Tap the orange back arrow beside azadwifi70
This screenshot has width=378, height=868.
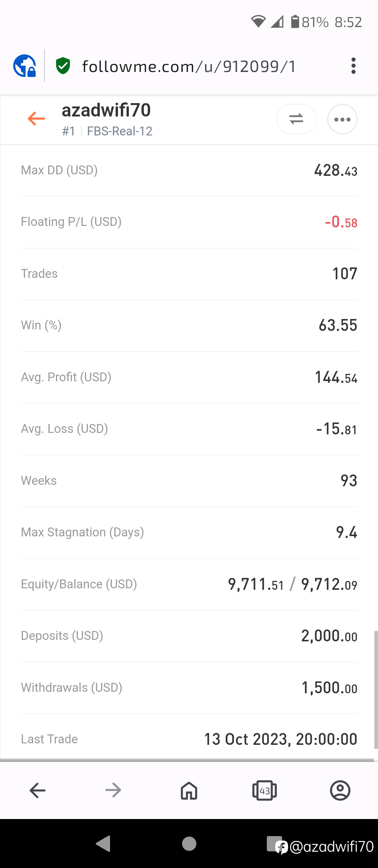[x=36, y=119]
